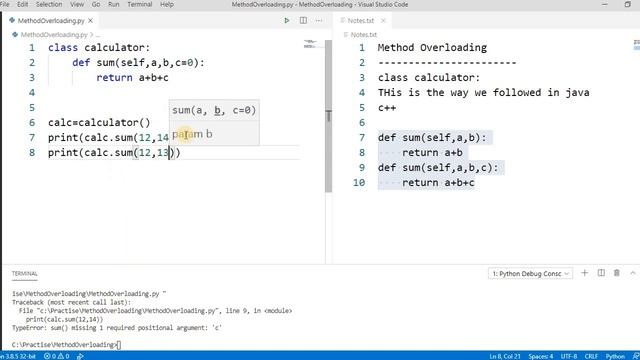Click UTF-8 encoding status

click(x=569, y=356)
